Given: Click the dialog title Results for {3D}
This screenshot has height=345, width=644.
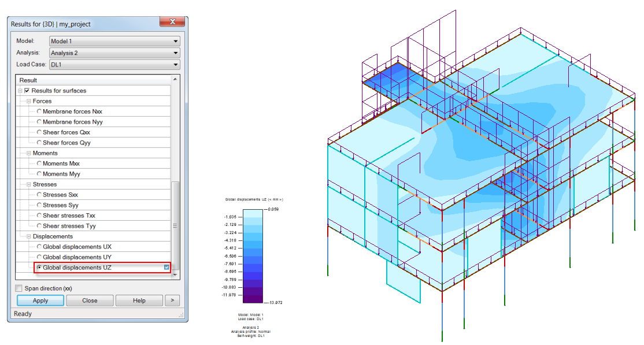Looking at the screenshot, I should tap(50, 24).
